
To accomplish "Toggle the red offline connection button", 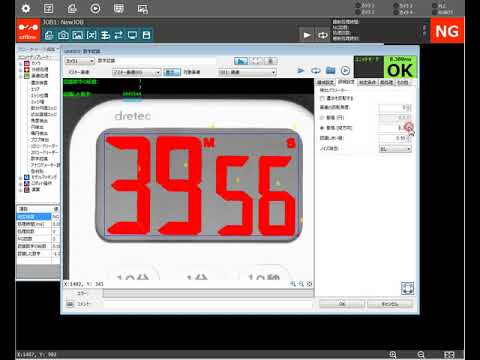I will pos(28,30).
